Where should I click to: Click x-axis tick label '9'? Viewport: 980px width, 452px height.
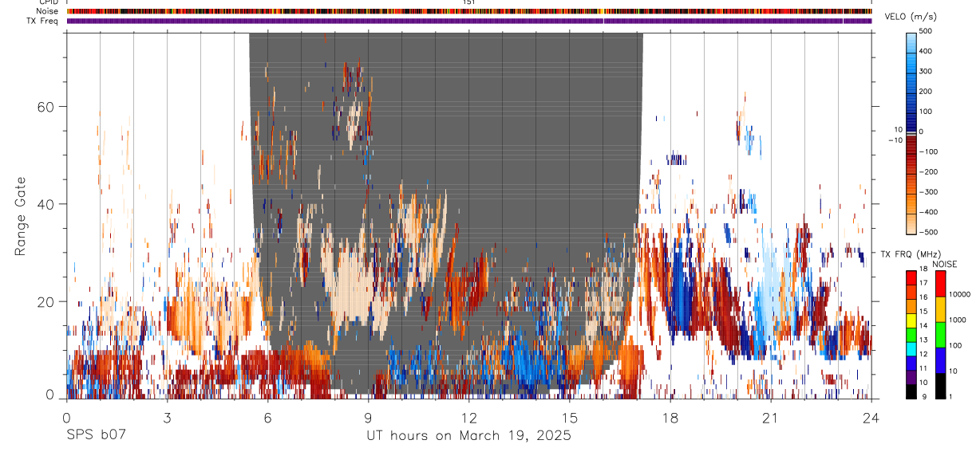point(368,418)
